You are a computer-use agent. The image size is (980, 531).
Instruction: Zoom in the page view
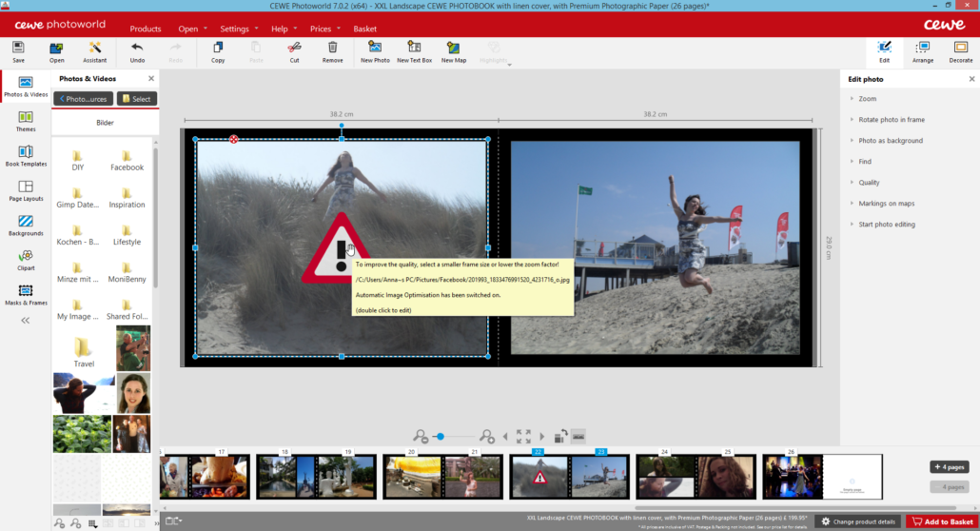487,437
